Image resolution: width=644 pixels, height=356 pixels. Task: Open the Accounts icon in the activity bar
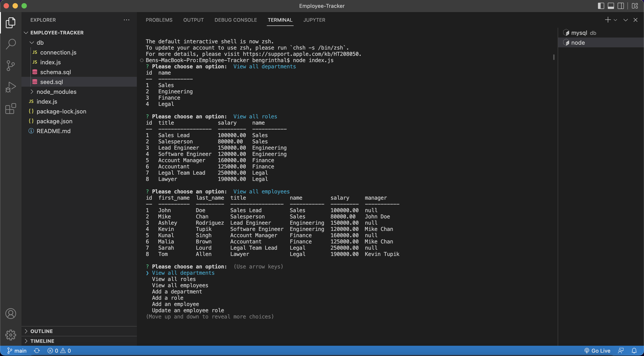pyautogui.click(x=11, y=313)
